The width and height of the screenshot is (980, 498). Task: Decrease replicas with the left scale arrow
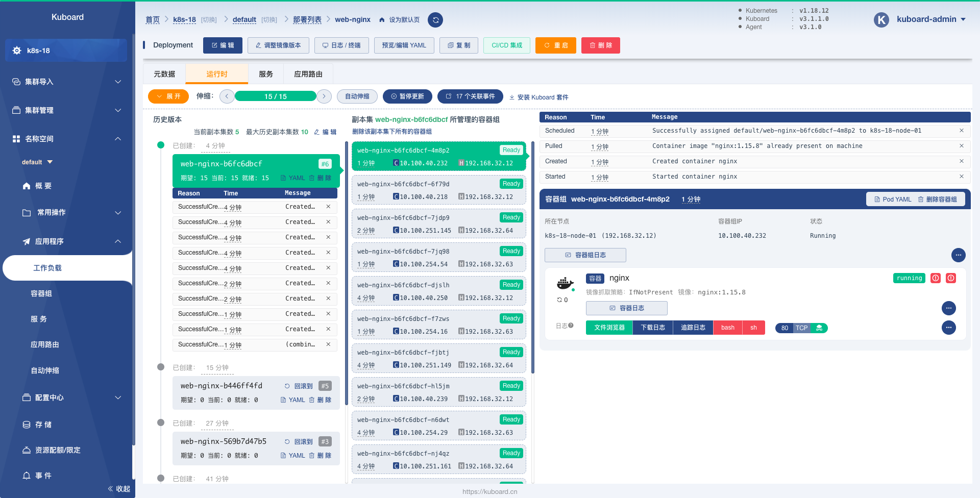pyautogui.click(x=227, y=96)
